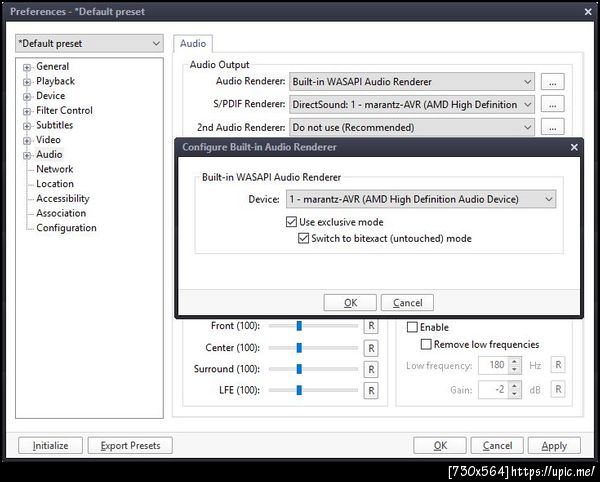Image resolution: width=600 pixels, height=482 pixels.
Task: Toggle Remove low frequencies checkbox
Action: pos(426,344)
